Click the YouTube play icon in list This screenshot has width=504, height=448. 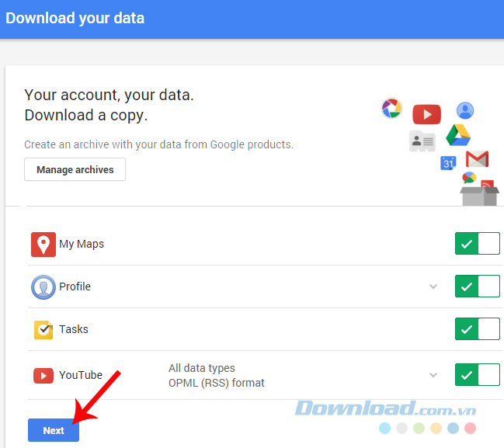pyautogui.click(x=43, y=376)
